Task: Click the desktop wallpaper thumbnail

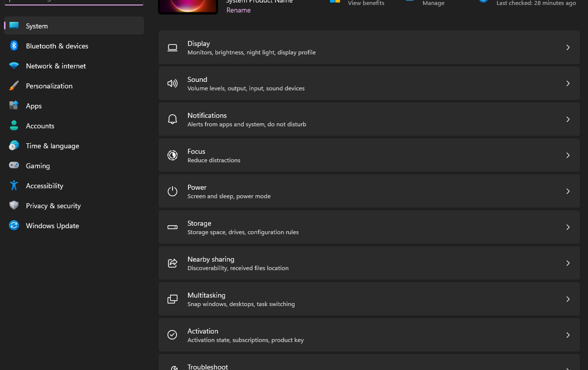Action: pos(188,6)
